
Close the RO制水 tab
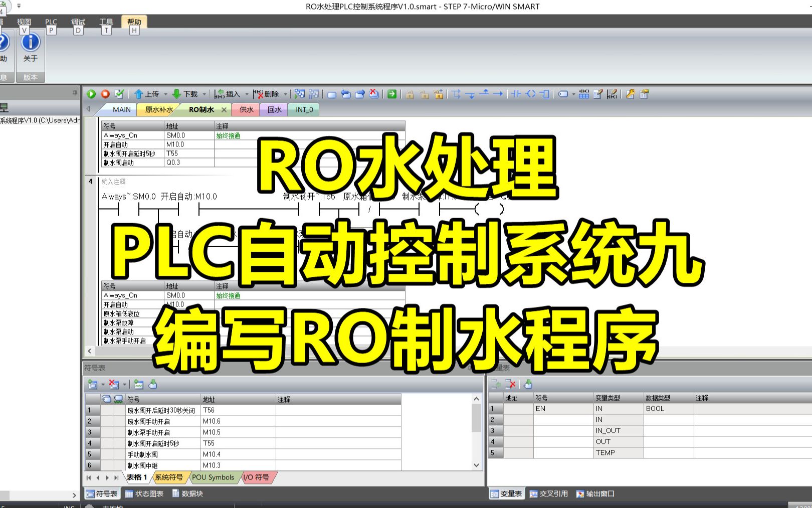(224, 109)
